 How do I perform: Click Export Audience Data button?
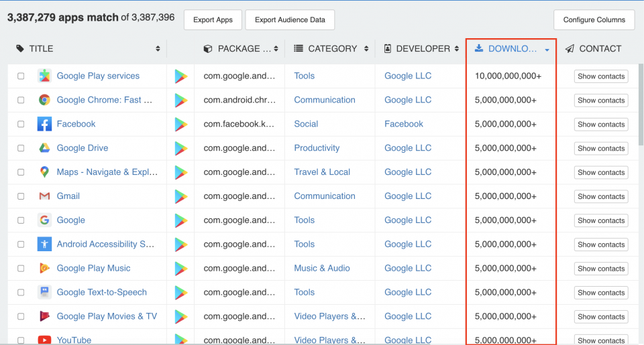(290, 19)
